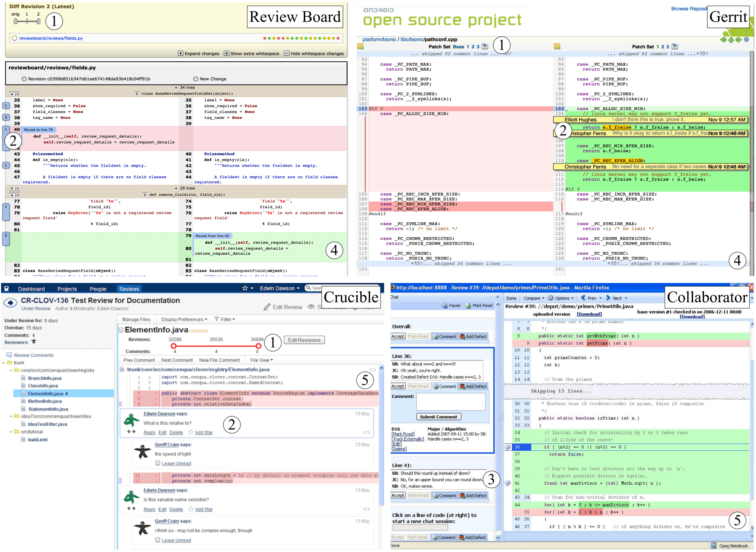This screenshot has height=552, width=756.
Task: Click the Review Comments speech bubble icon
Action: pos(9,355)
